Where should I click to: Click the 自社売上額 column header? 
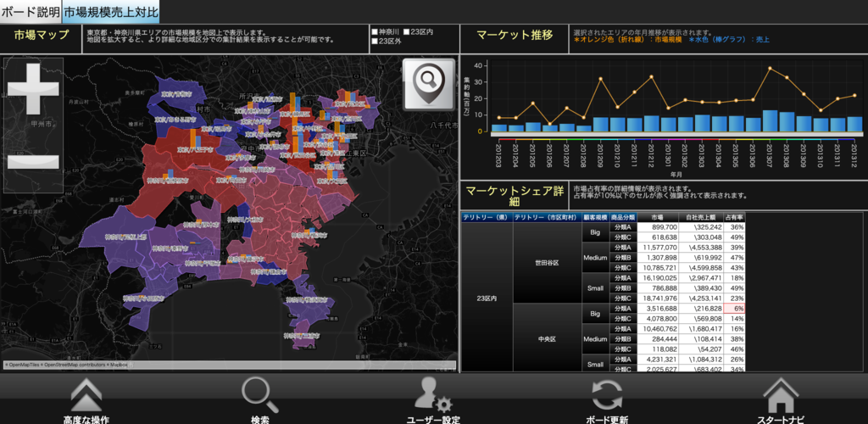(701, 217)
